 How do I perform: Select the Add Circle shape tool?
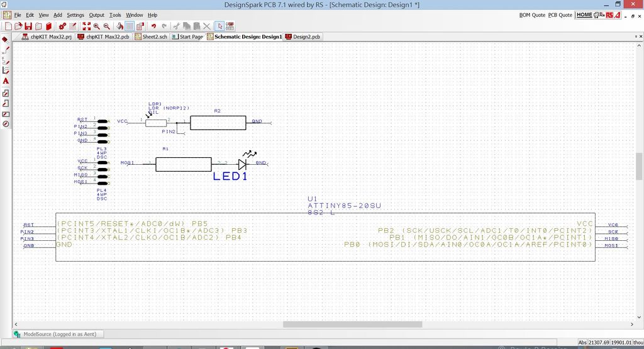click(x=5, y=124)
